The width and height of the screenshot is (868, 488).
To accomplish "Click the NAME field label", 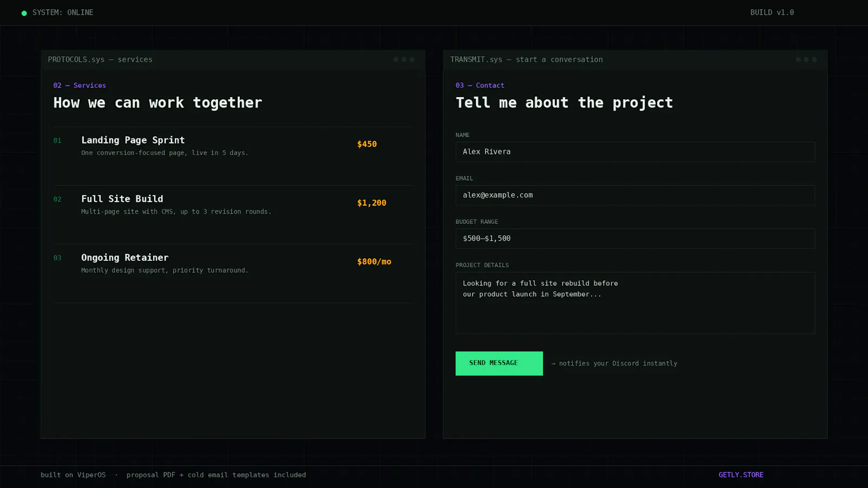I will tap(463, 135).
